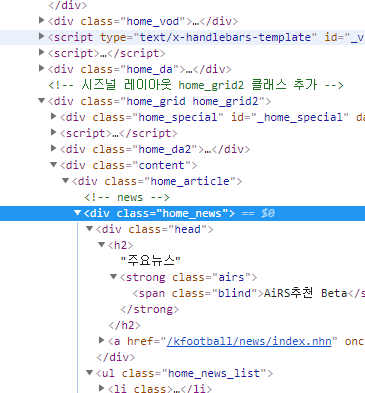Expand the script node inside home_grid
Screen dimensions: 365x393
[53, 132]
